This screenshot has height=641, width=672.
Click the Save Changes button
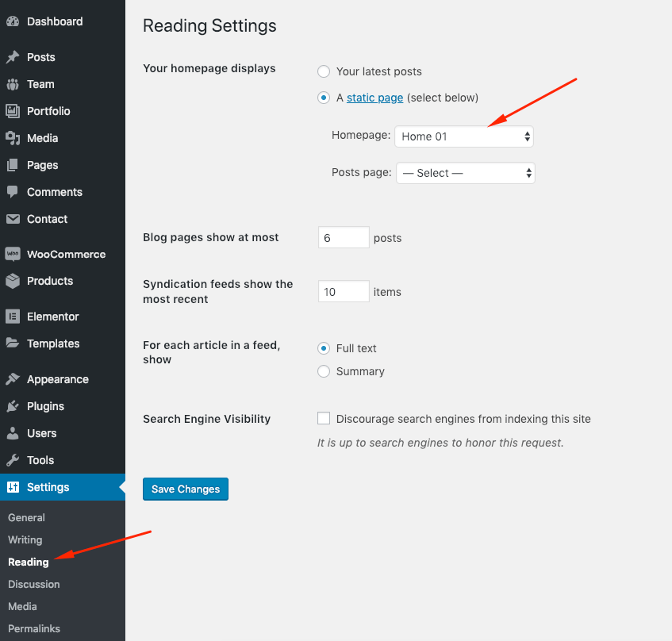[x=186, y=489]
